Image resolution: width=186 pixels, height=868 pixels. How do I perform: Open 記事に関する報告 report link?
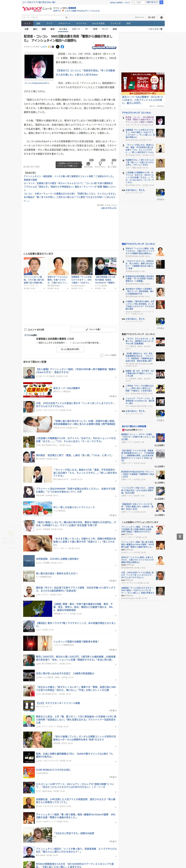(x=32, y=167)
